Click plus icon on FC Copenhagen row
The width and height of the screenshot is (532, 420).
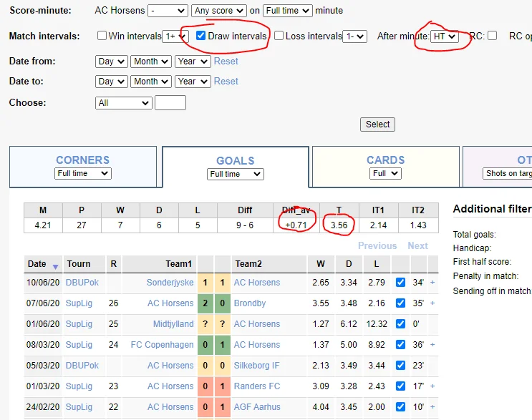(x=432, y=345)
